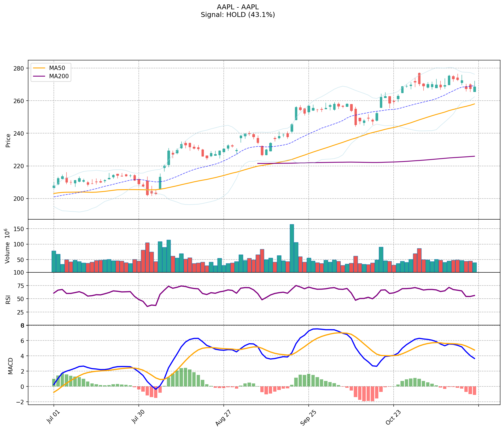
Task: Click the MA200 legend label
Action: (x=59, y=76)
